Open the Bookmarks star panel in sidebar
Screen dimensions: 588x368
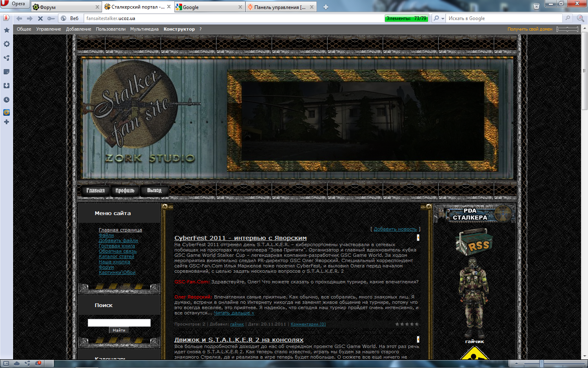7,30
